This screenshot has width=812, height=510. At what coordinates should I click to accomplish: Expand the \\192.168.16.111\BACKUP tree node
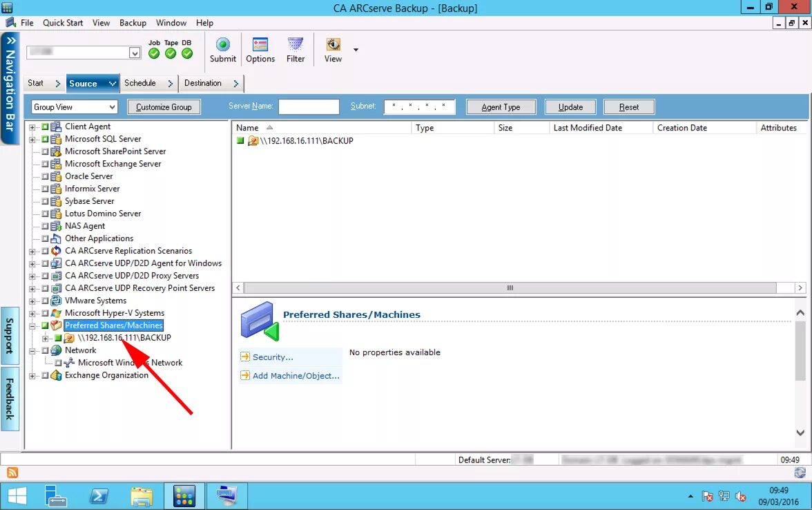[x=45, y=339]
